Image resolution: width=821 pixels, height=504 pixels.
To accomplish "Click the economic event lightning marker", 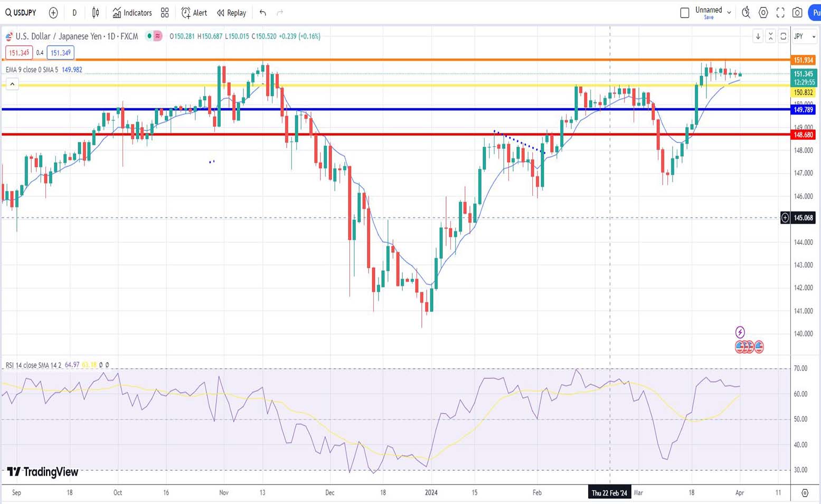I will pyautogui.click(x=740, y=332).
